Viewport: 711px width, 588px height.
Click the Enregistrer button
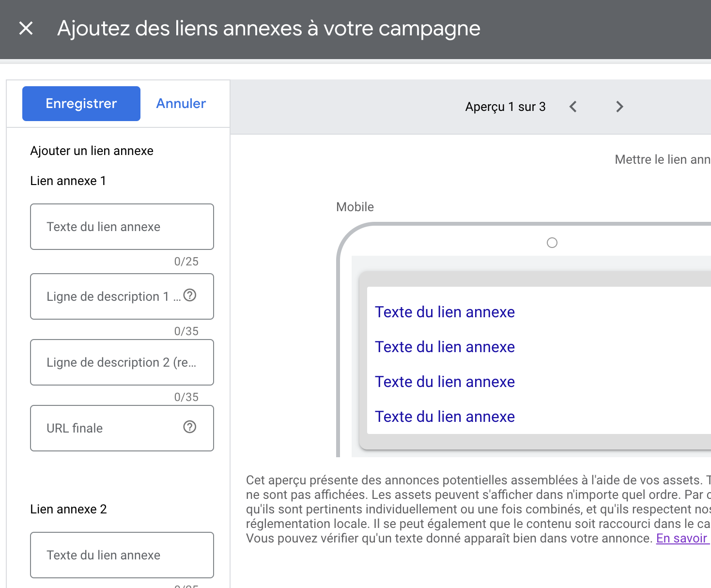pos(81,104)
